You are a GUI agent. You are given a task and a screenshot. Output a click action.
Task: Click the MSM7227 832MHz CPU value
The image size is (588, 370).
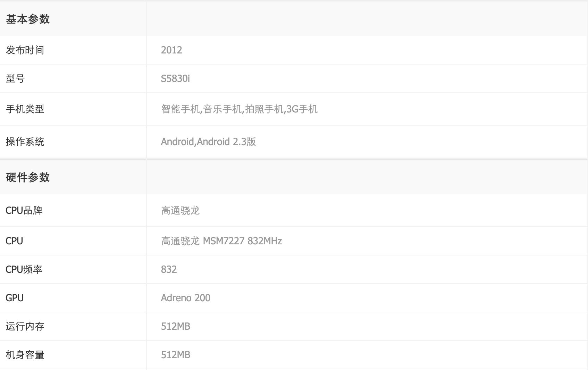243,241
